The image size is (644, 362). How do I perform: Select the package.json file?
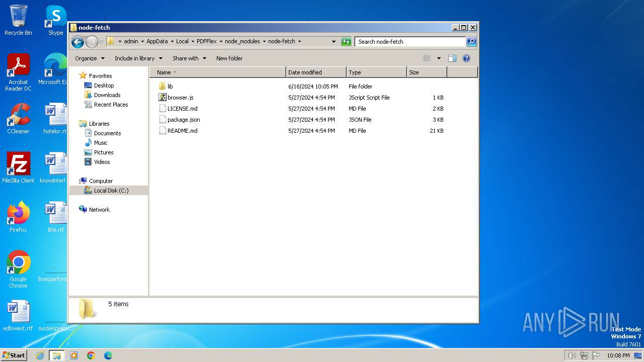(184, 120)
